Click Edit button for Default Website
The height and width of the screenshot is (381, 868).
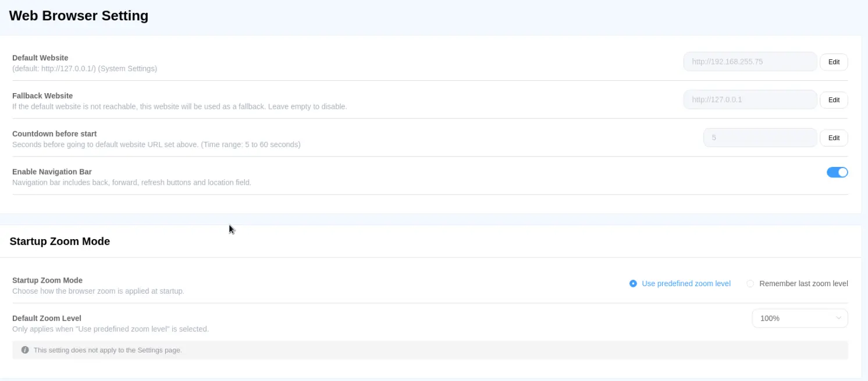click(834, 62)
